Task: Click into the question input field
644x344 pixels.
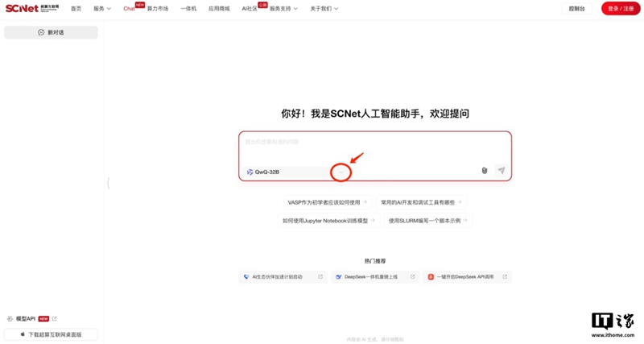Action: click(374, 147)
